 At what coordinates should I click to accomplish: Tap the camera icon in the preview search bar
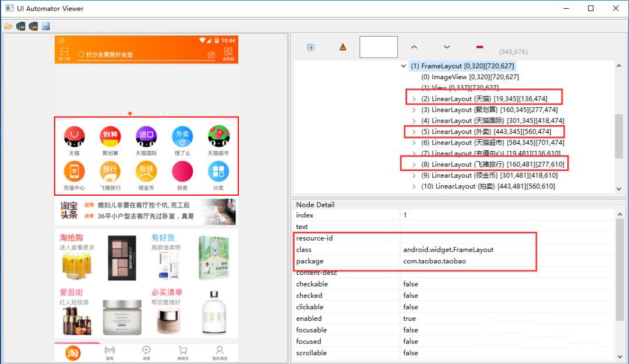pyautogui.click(x=211, y=55)
